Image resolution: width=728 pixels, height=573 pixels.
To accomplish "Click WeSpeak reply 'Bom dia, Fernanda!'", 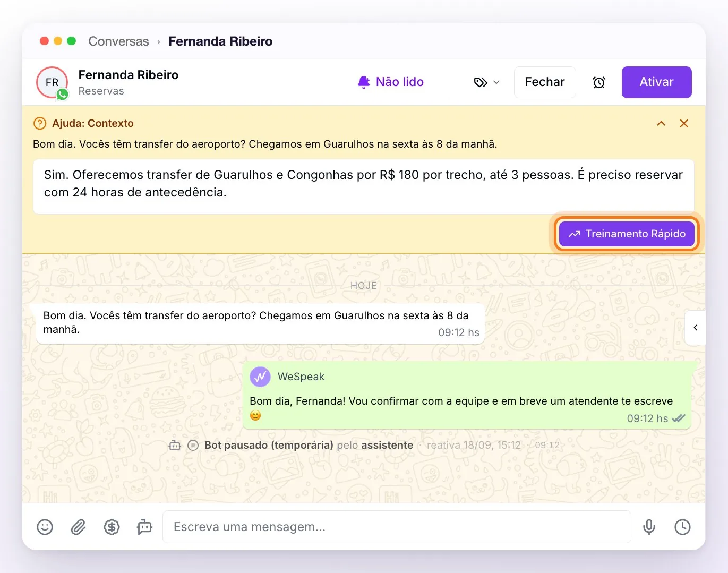I will (x=468, y=395).
